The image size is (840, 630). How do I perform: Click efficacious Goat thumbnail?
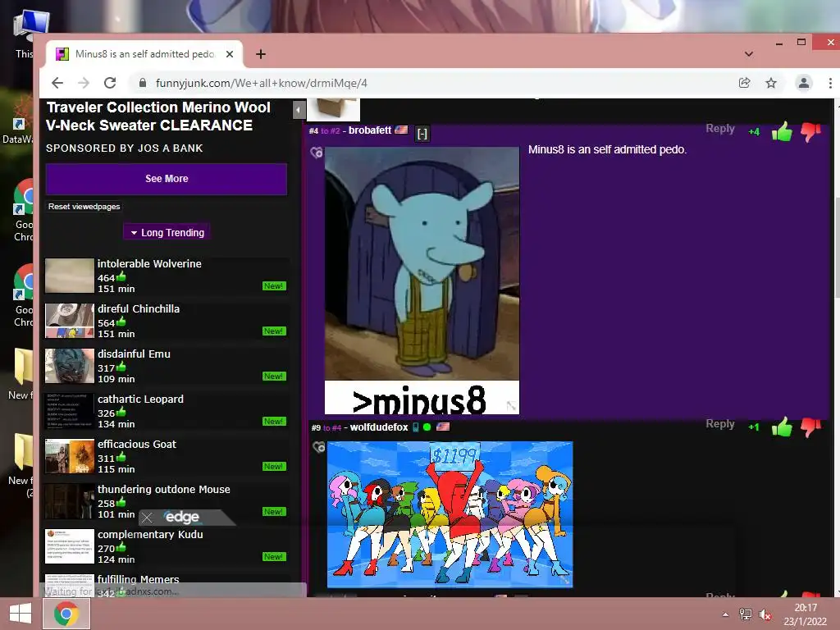click(70, 455)
